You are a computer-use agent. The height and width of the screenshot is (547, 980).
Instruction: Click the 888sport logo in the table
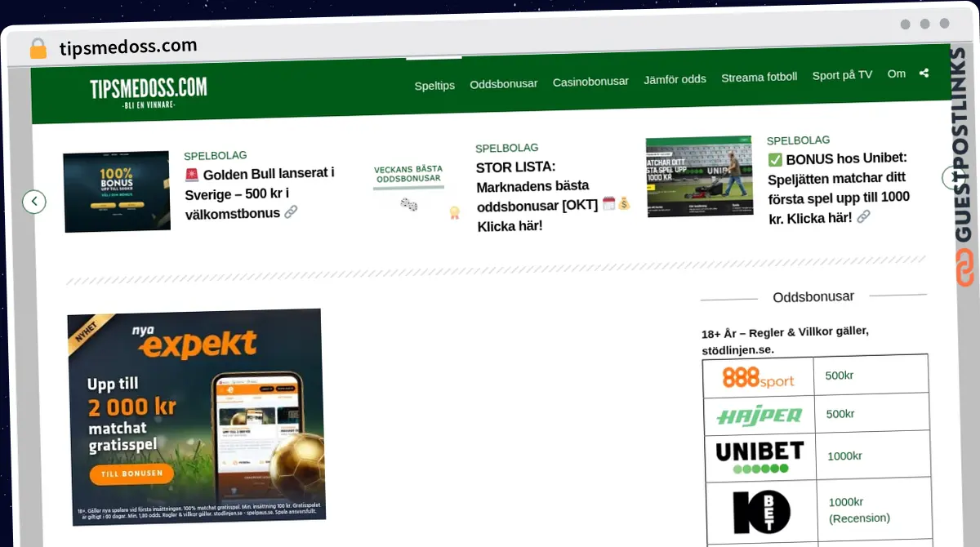tap(758, 377)
